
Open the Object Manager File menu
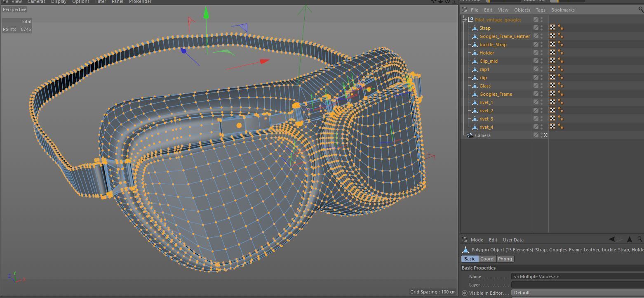475,10
